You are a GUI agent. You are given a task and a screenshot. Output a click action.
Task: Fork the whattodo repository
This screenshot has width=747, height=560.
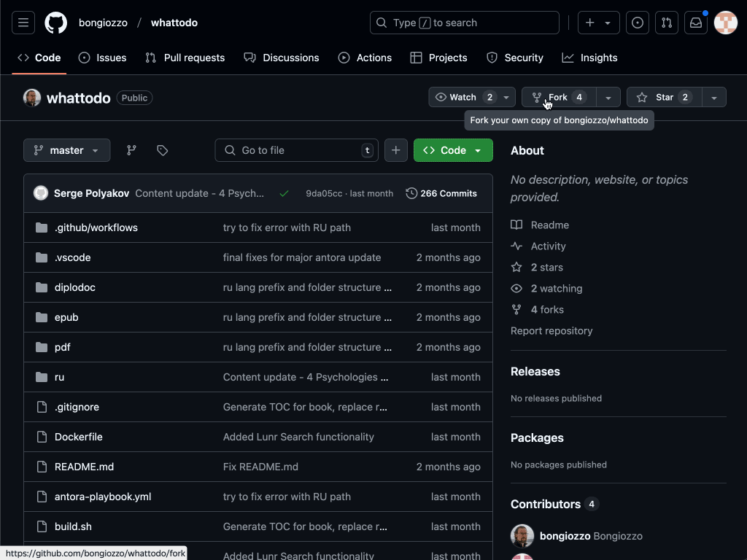click(x=559, y=97)
